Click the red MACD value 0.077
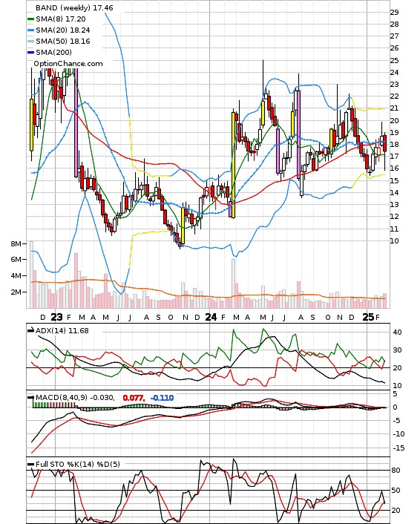 point(134,398)
